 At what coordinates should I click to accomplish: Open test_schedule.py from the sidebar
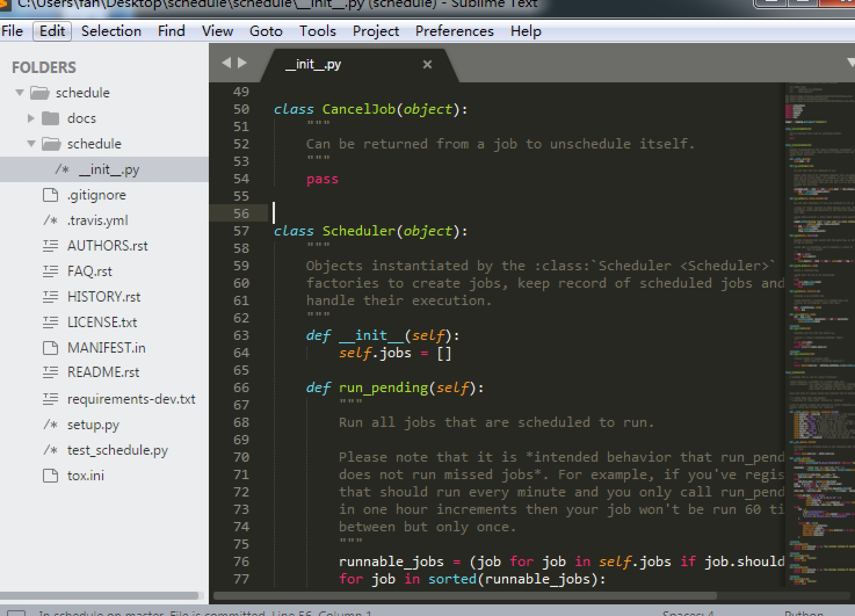[x=117, y=450]
